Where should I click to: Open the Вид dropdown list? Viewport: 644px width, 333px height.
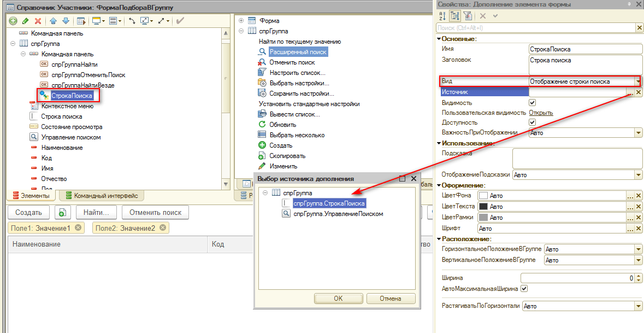pyautogui.click(x=637, y=81)
